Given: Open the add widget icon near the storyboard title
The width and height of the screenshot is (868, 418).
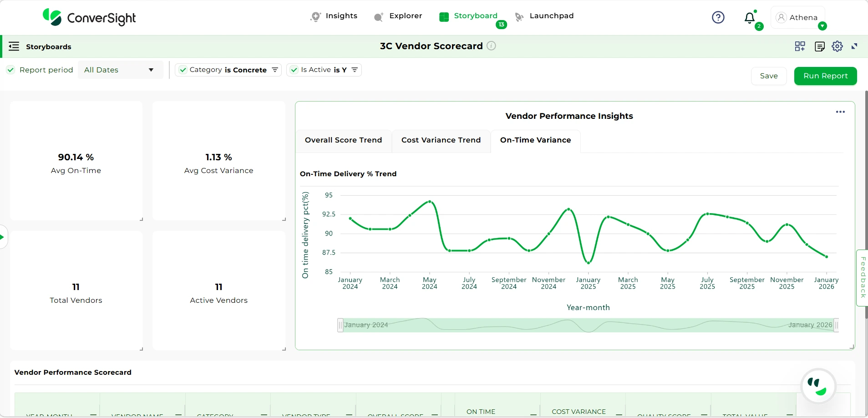Looking at the screenshot, I should coord(800,46).
